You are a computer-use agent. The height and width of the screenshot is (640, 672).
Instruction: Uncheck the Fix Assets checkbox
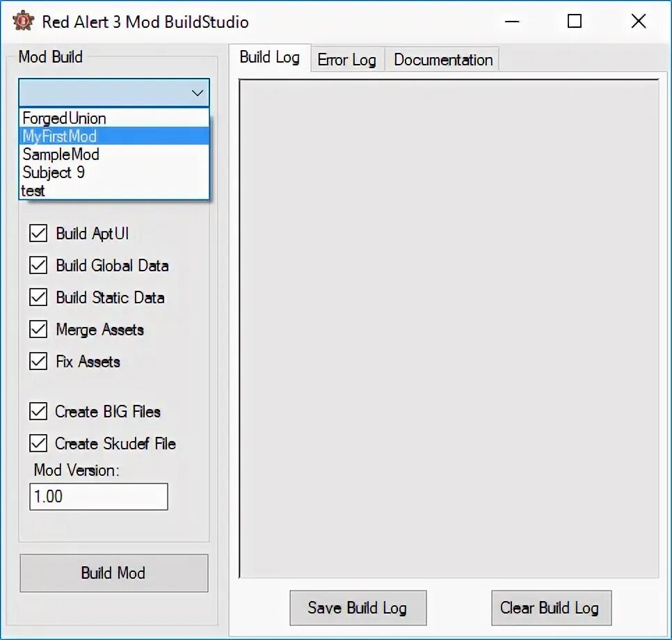point(38,361)
